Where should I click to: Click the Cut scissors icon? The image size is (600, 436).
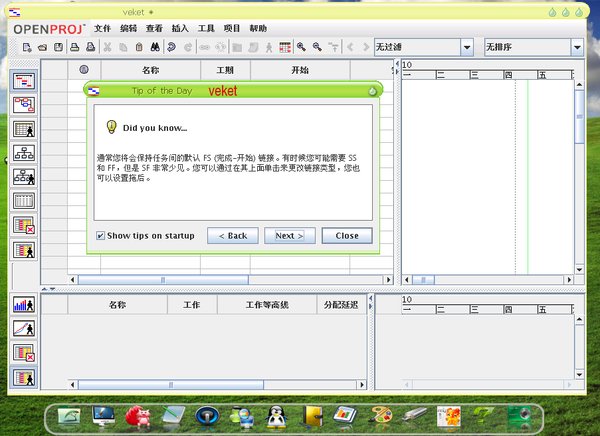coord(108,47)
